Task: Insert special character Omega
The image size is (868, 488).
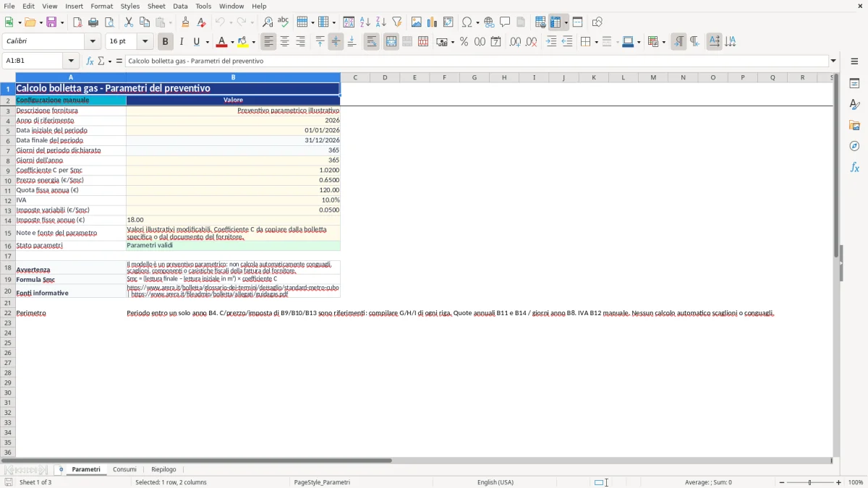Action: [x=467, y=22]
